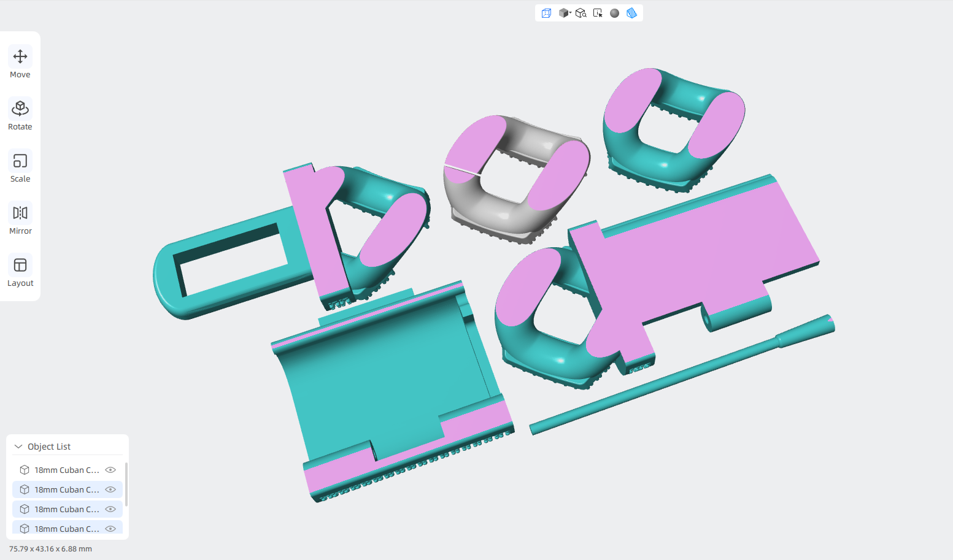Toggle the gray sphere shading icon
The image size is (953, 560).
(614, 13)
